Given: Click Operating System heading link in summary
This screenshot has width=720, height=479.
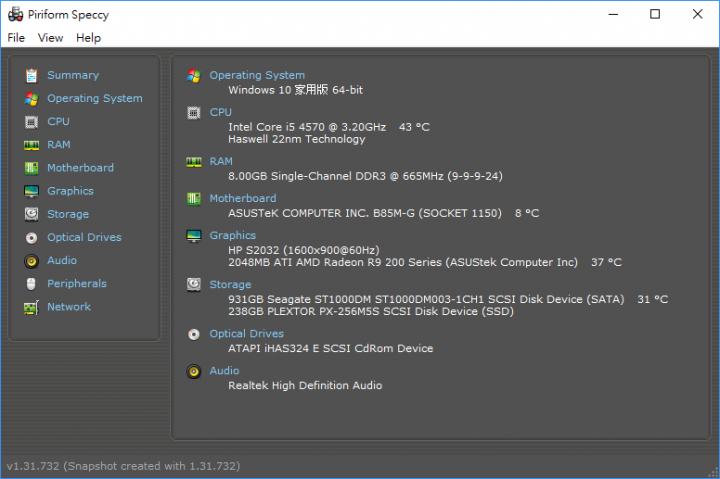Looking at the screenshot, I should (x=257, y=75).
